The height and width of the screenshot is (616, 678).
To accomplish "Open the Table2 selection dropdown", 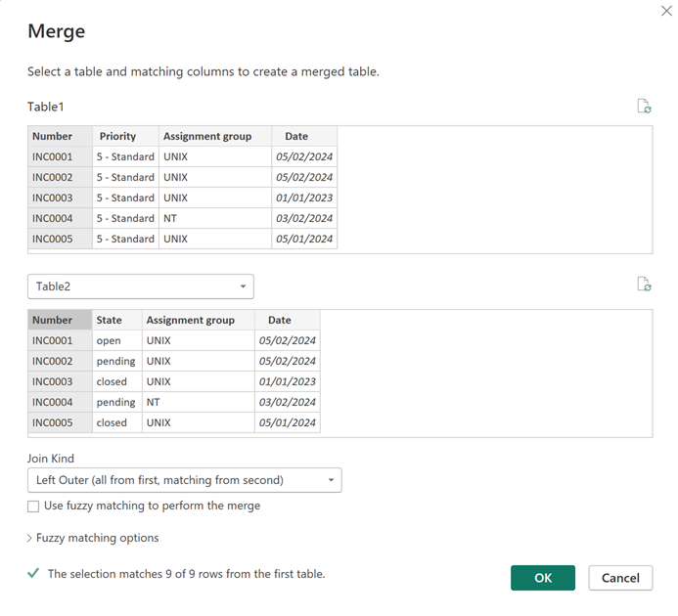I will tap(141, 286).
